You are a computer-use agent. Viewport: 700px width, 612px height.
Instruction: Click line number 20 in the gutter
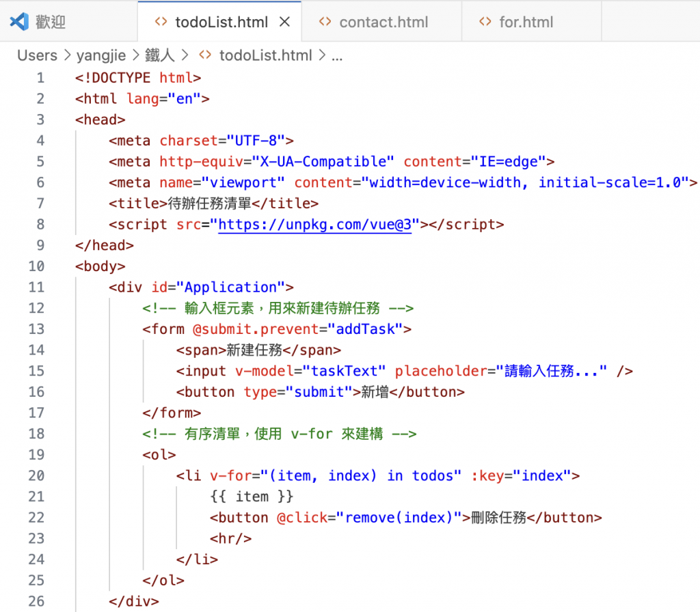pos(36,475)
